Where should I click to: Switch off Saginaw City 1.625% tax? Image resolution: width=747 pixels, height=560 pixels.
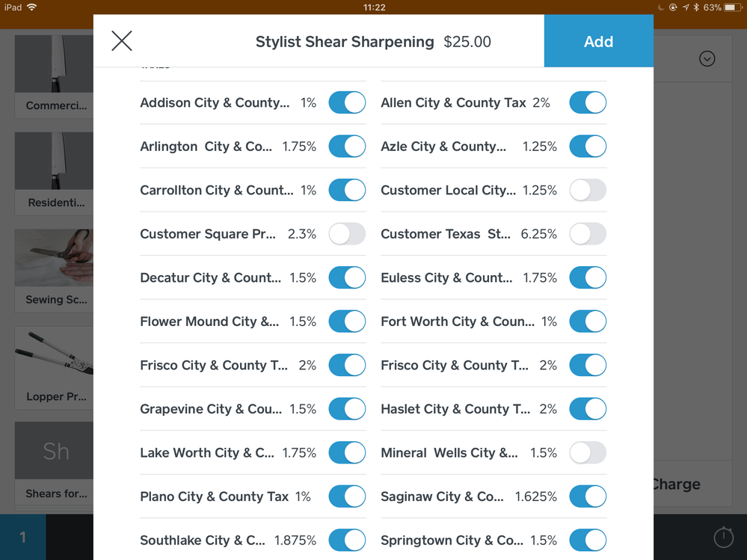(x=588, y=496)
